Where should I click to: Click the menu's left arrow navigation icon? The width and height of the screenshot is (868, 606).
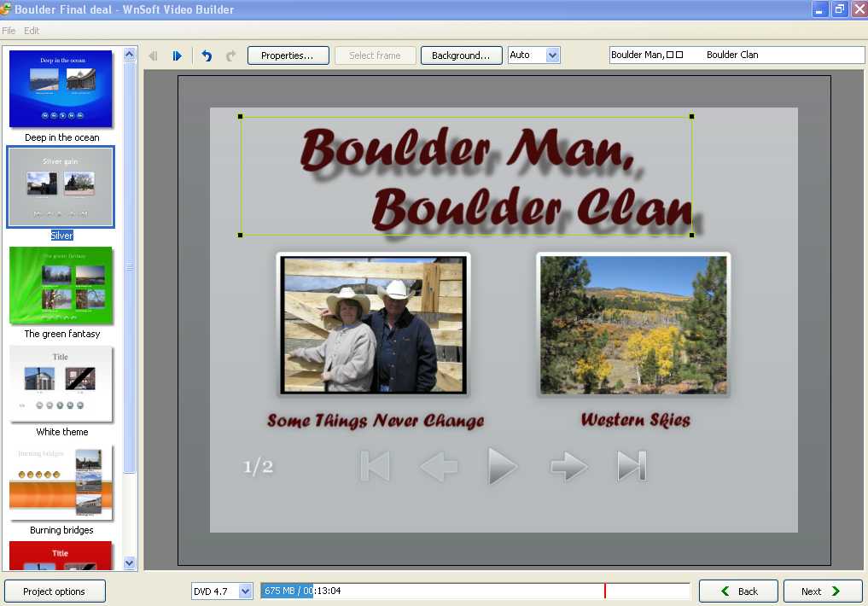439,466
